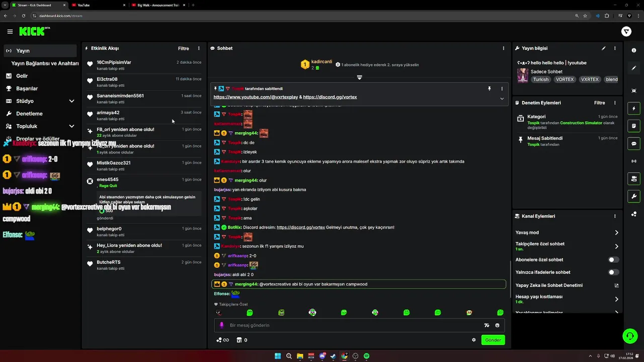Viewport: 644px width, 362px height.
Task: Click the screen capture icon in right sidebar
Action: pyautogui.click(x=634, y=90)
